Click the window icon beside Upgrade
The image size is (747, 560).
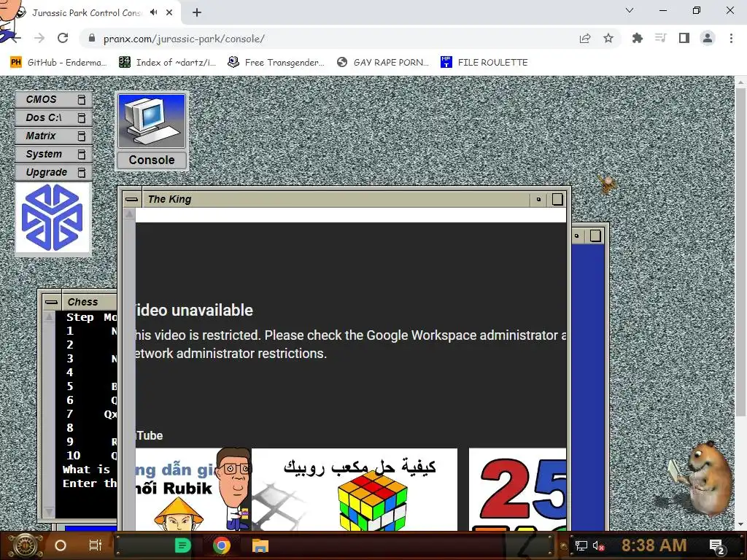tap(82, 172)
